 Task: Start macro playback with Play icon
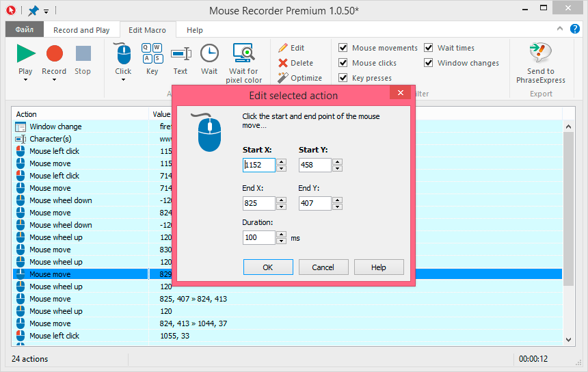point(26,53)
